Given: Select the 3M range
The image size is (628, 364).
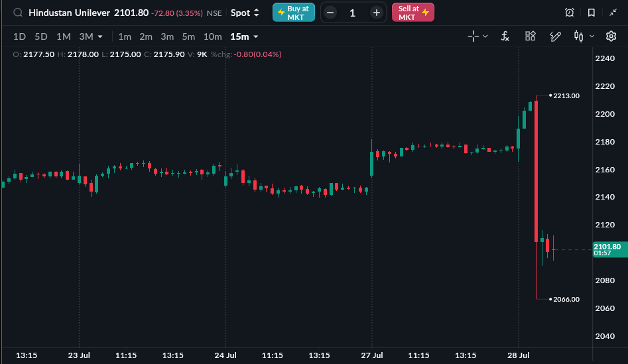Looking at the screenshot, I should point(86,37).
